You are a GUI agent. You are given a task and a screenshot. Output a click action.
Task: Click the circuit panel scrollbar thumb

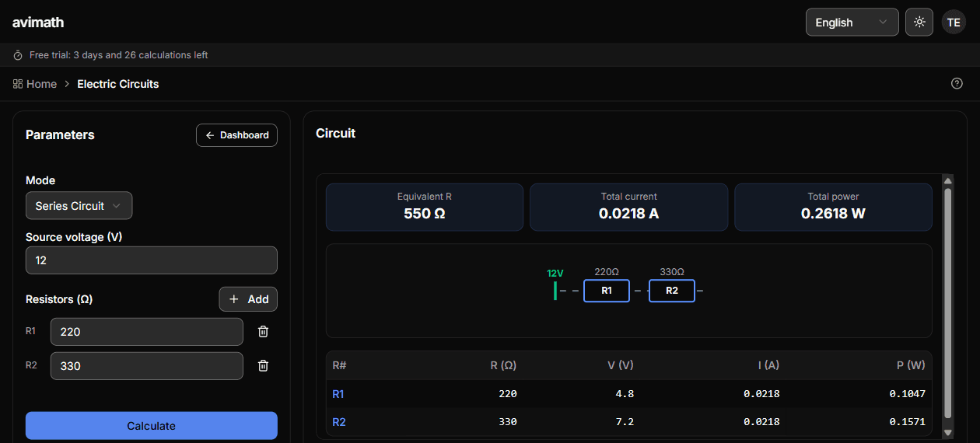click(x=947, y=303)
